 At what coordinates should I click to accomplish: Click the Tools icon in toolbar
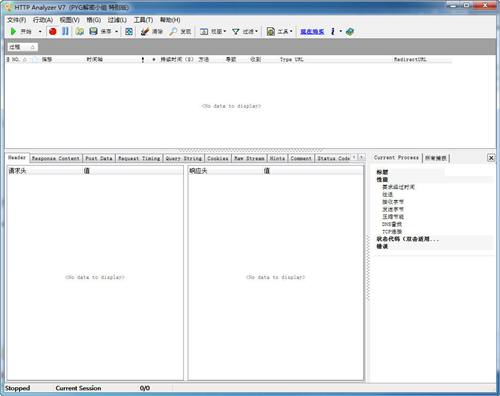tap(271, 31)
